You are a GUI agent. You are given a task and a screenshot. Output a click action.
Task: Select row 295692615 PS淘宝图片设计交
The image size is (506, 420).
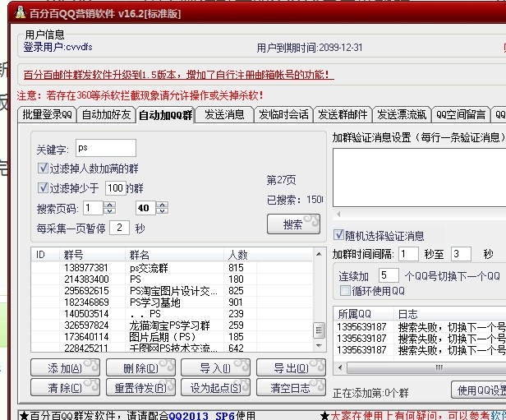pos(172,291)
